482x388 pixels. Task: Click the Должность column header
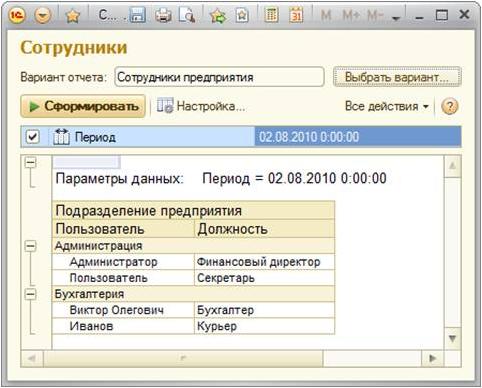pos(265,229)
